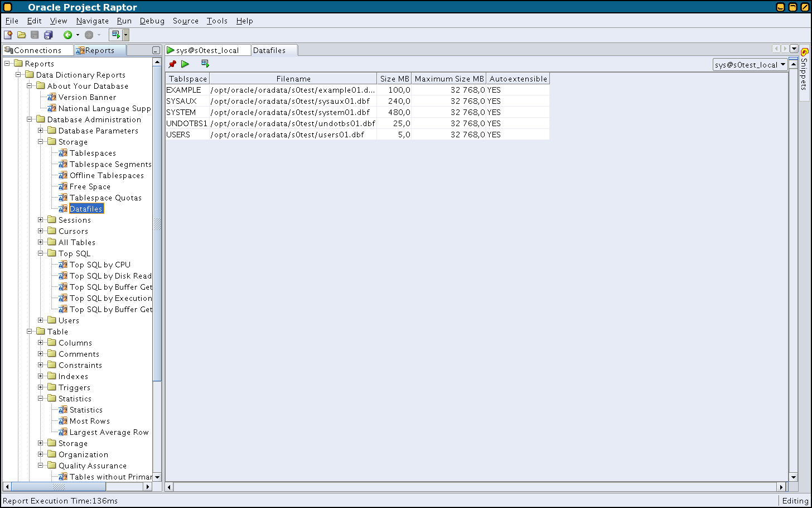Screen dimensions: 812x508
Task: Open the Snippets side panel
Action: click(x=804, y=70)
